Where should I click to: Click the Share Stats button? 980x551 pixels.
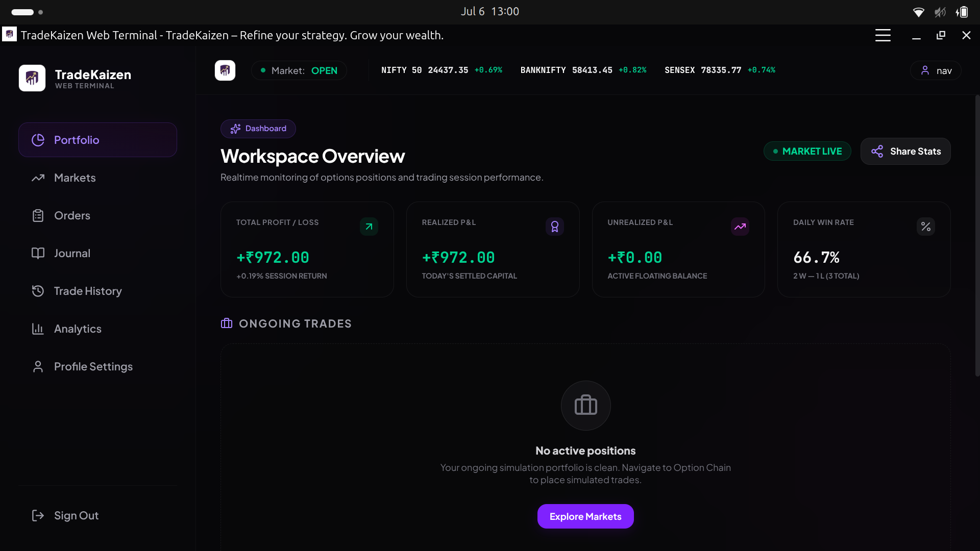click(905, 151)
